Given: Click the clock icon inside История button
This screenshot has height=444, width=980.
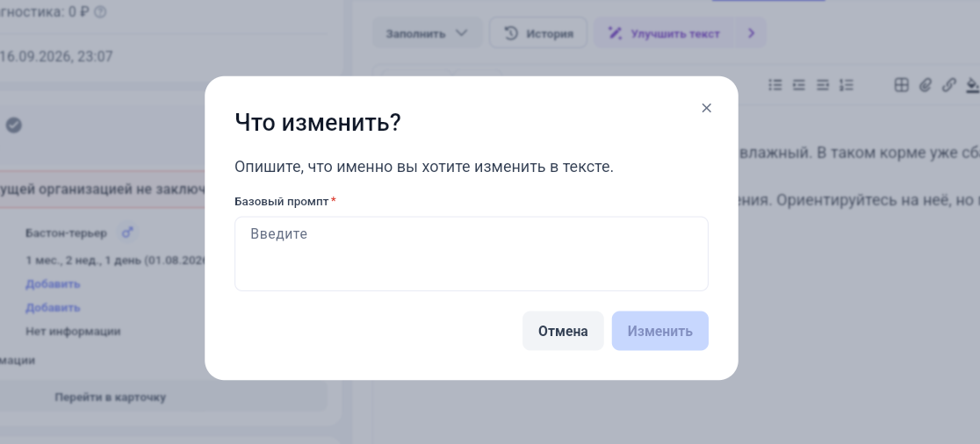Looking at the screenshot, I should pyautogui.click(x=511, y=33).
